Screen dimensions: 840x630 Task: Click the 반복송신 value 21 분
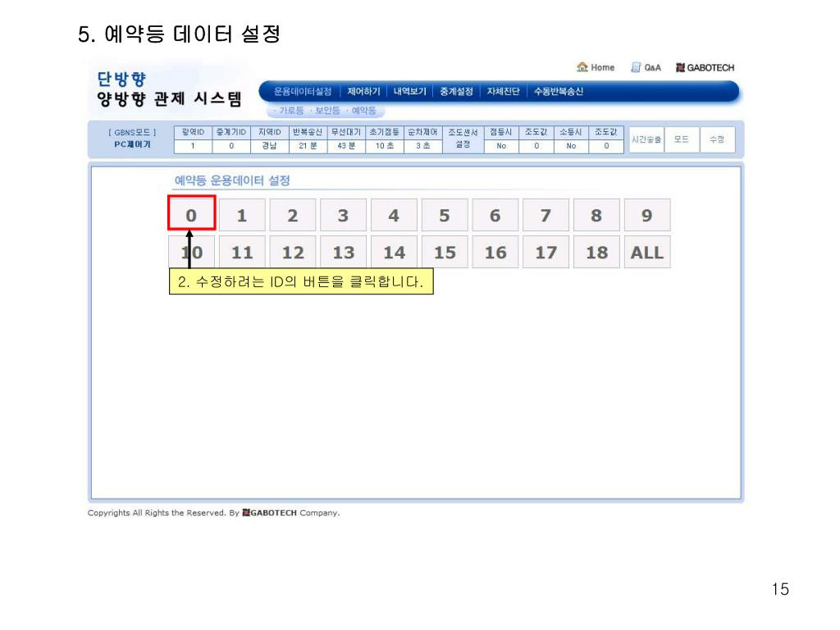point(308,146)
